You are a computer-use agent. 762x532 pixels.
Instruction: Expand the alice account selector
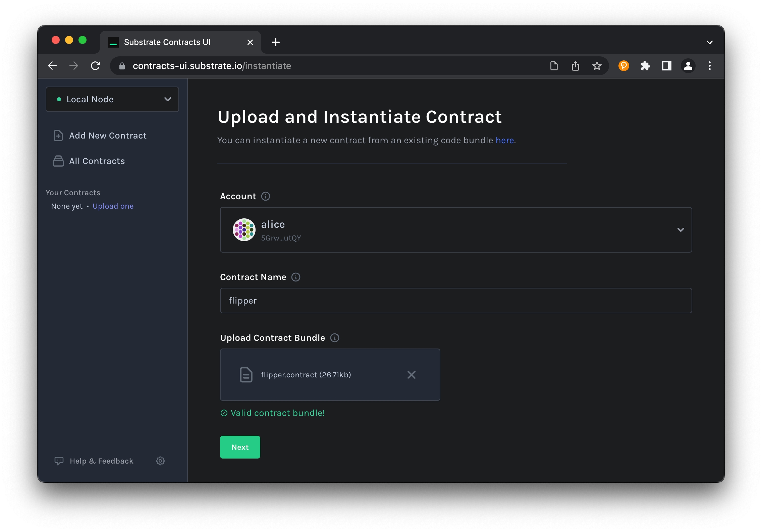[x=681, y=230]
